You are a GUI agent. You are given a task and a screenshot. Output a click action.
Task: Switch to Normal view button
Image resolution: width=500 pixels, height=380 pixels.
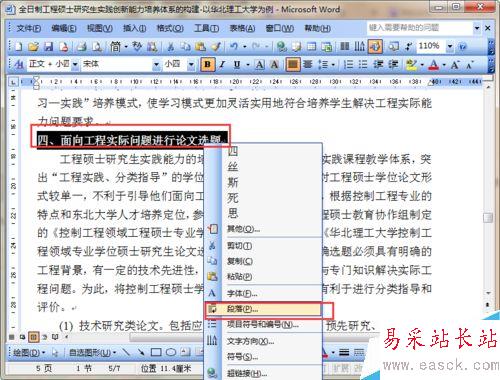click(x=12, y=337)
